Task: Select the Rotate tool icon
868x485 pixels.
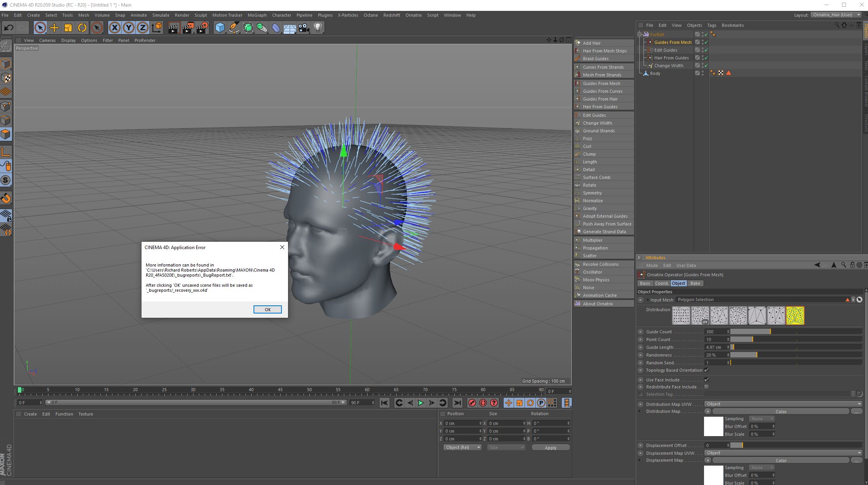Action: click(x=82, y=28)
